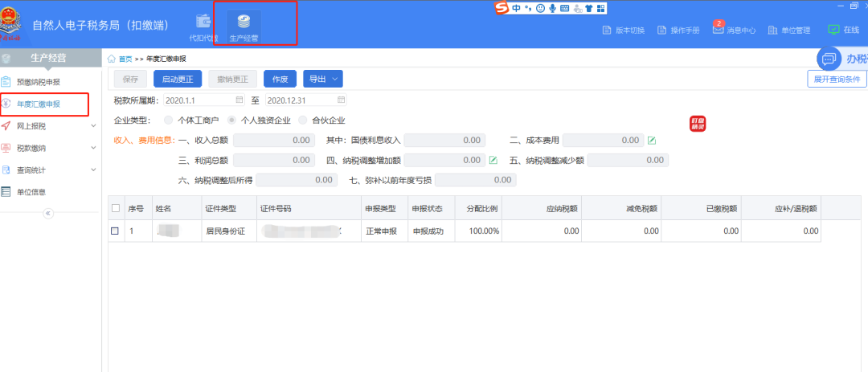Image resolution: width=868 pixels, height=372 pixels.
Task: Open 单位信息 in sidebar
Action: click(x=31, y=192)
